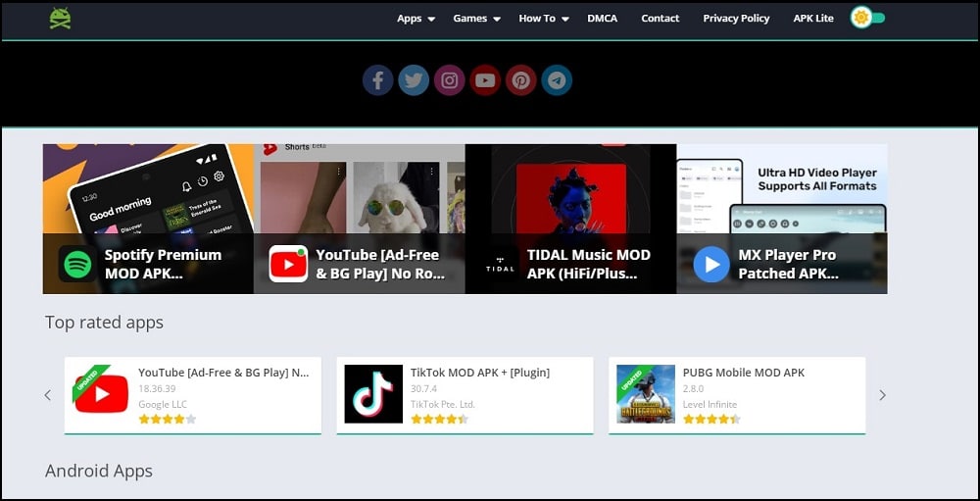Click the TikTok card star rating
Screen dimensions: 980x501
(x=439, y=419)
